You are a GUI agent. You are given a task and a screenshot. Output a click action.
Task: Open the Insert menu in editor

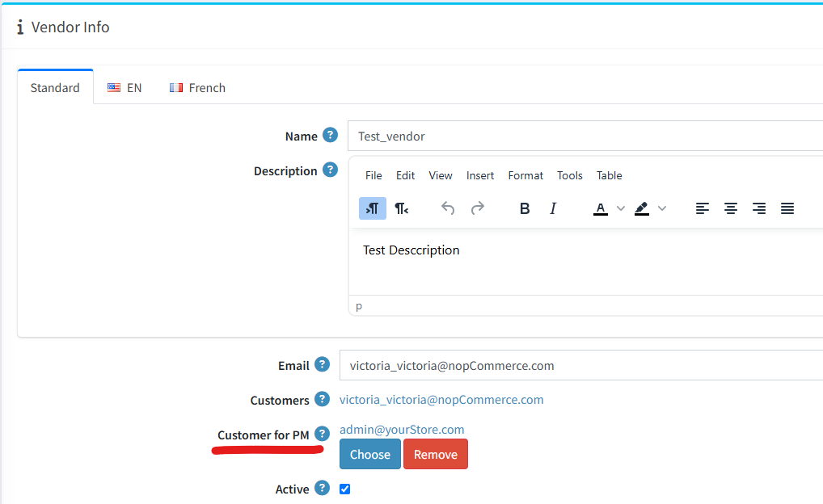click(480, 175)
